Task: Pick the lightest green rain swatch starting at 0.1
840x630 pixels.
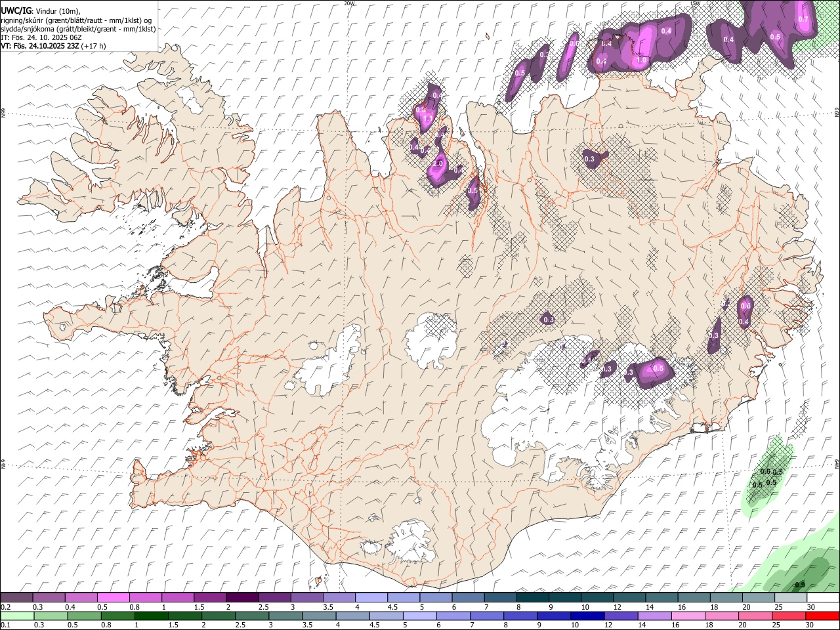Action: click(x=16, y=616)
